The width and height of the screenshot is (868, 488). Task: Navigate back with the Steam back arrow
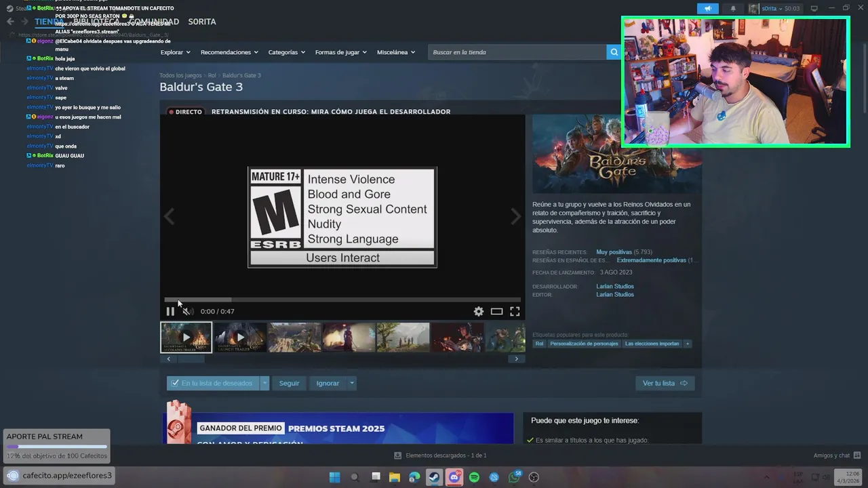coord(10,22)
